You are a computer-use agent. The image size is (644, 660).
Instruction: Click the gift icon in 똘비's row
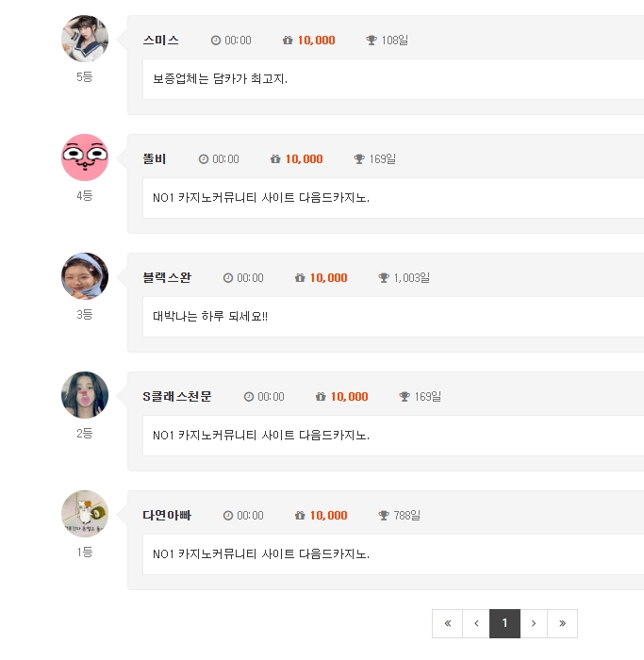point(275,159)
